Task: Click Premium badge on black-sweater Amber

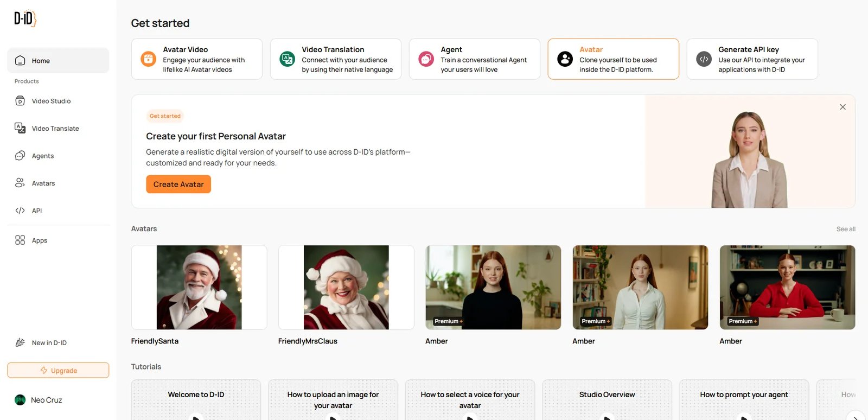Action: [449, 321]
